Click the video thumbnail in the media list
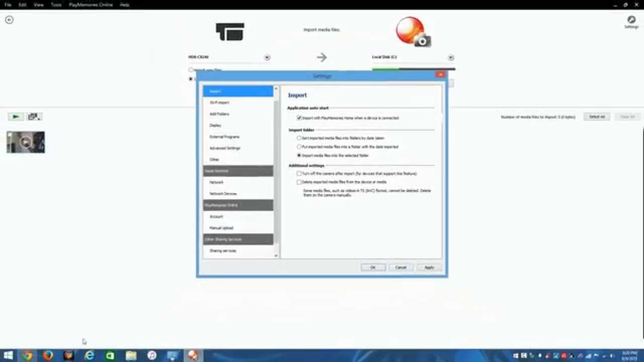This screenshot has height=362, width=644. point(26,142)
